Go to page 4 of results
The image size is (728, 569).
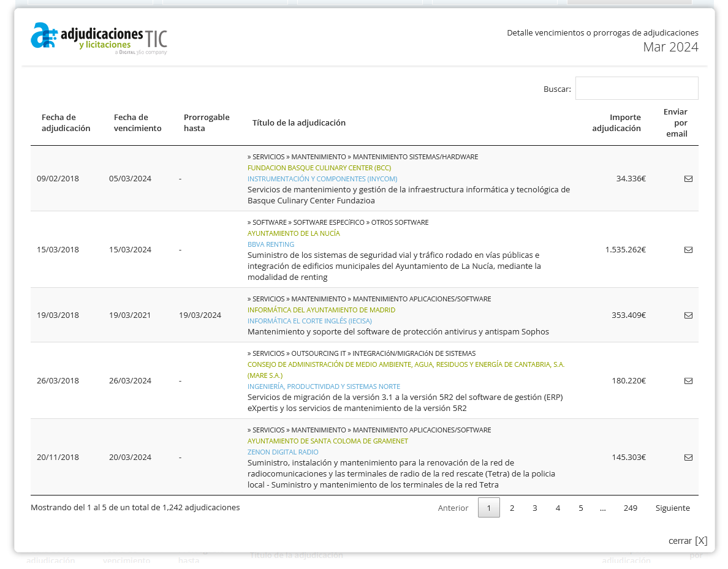[x=558, y=508]
